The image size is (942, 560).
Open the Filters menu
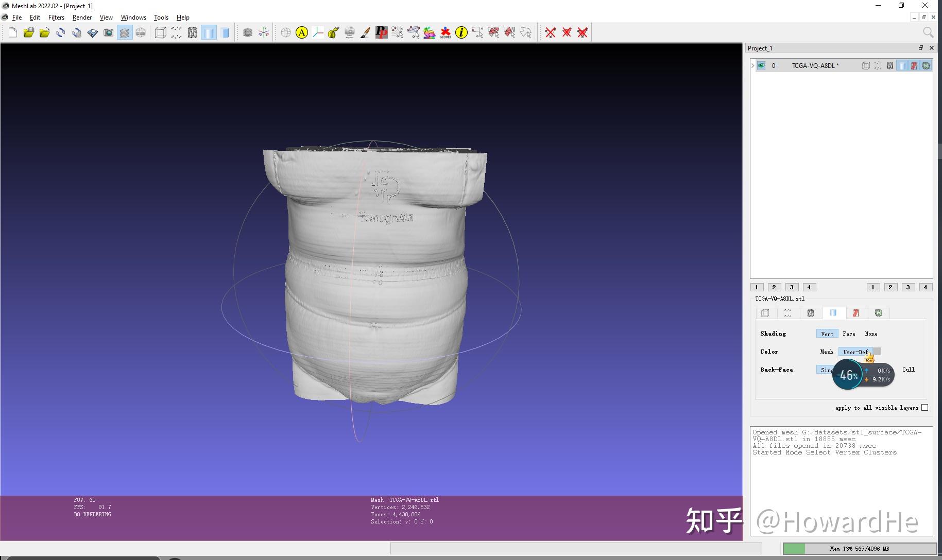[x=56, y=17]
